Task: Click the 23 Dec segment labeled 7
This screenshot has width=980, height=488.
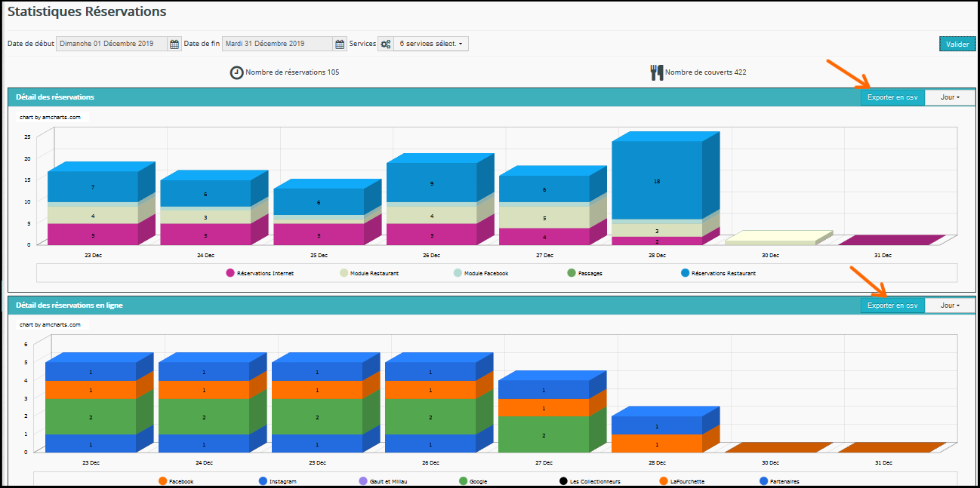Action: pyautogui.click(x=93, y=187)
